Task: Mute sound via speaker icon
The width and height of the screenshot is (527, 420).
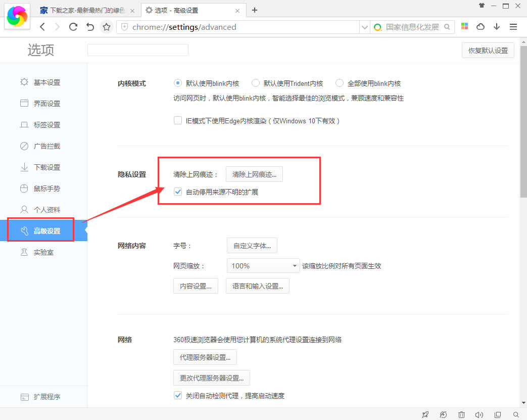Action: tap(478, 414)
